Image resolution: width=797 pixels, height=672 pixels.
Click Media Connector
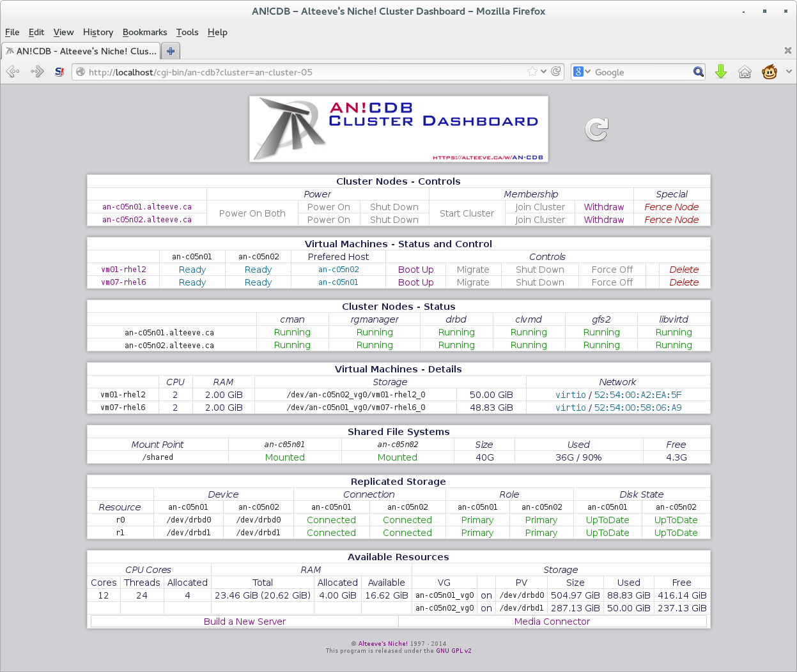552,622
